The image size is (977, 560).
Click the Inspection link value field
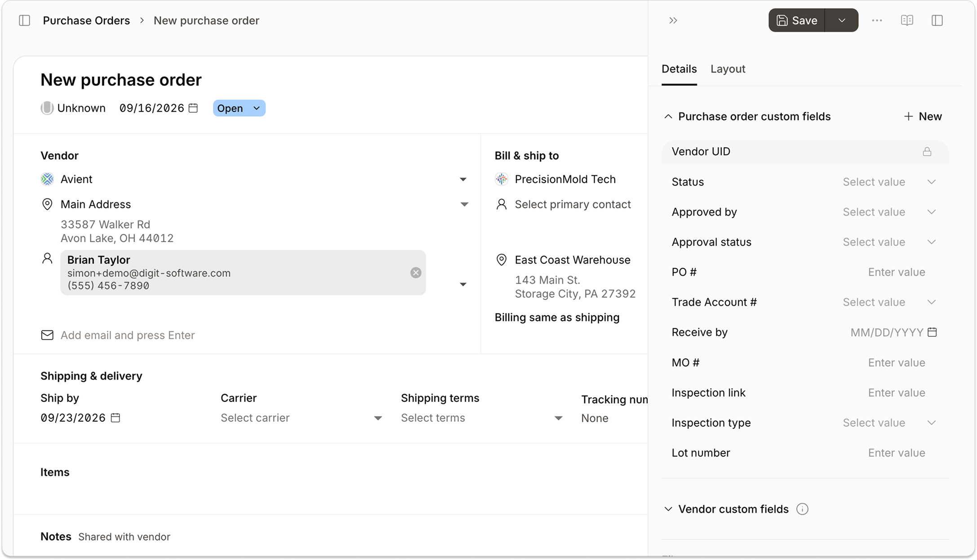[x=896, y=392]
